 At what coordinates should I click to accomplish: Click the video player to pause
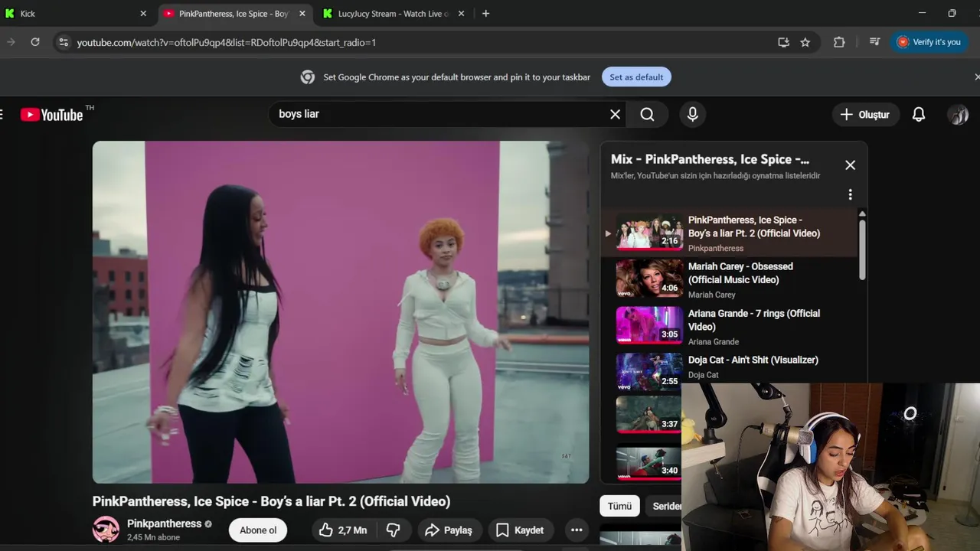pyautogui.click(x=341, y=312)
